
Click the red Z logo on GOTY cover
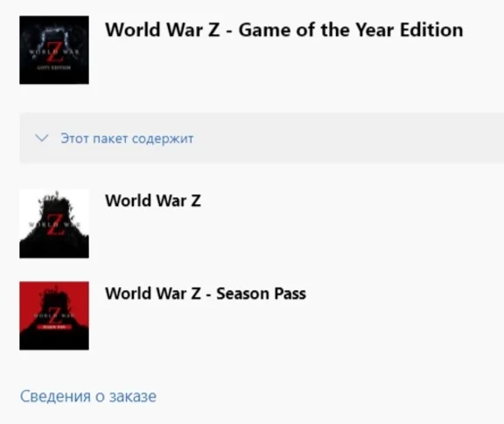[x=54, y=53]
